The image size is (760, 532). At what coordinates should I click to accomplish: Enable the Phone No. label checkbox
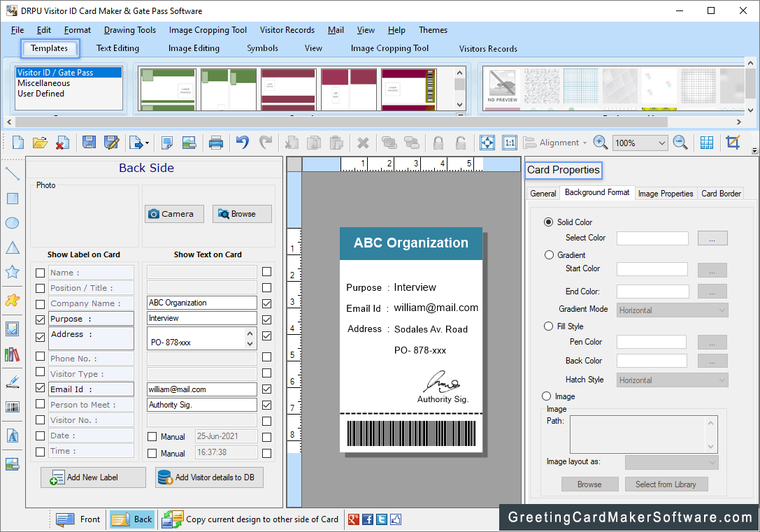coord(41,357)
